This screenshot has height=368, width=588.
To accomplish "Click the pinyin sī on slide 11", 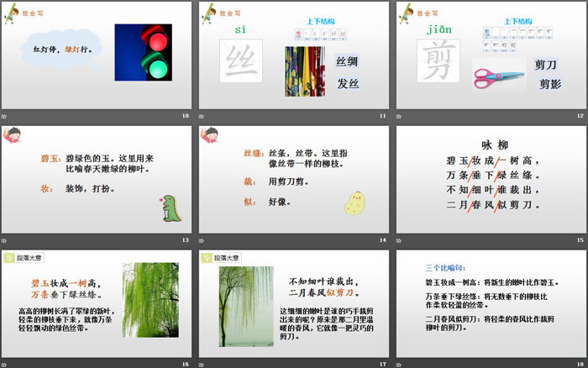I will [x=241, y=29].
